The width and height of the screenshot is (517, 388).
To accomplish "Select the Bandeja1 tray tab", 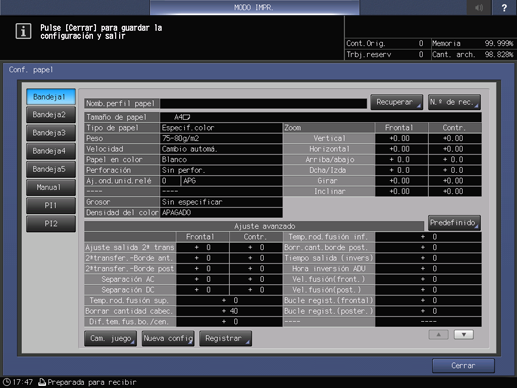I will (x=51, y=97).
